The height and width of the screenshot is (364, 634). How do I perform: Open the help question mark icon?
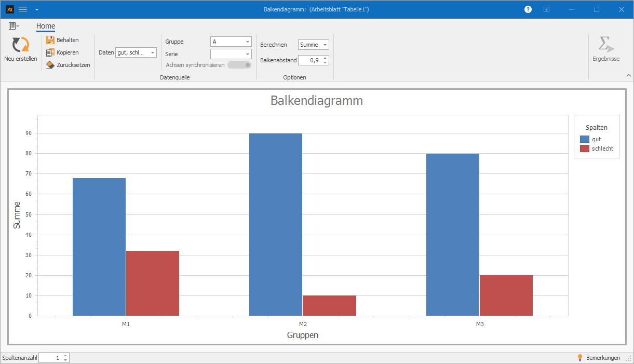point(528,9)
